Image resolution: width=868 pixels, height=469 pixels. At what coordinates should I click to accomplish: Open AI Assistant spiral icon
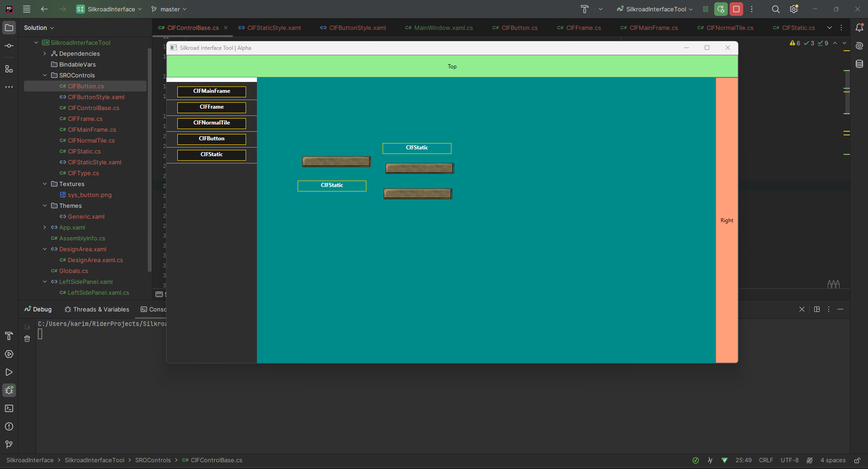(859, 46)
